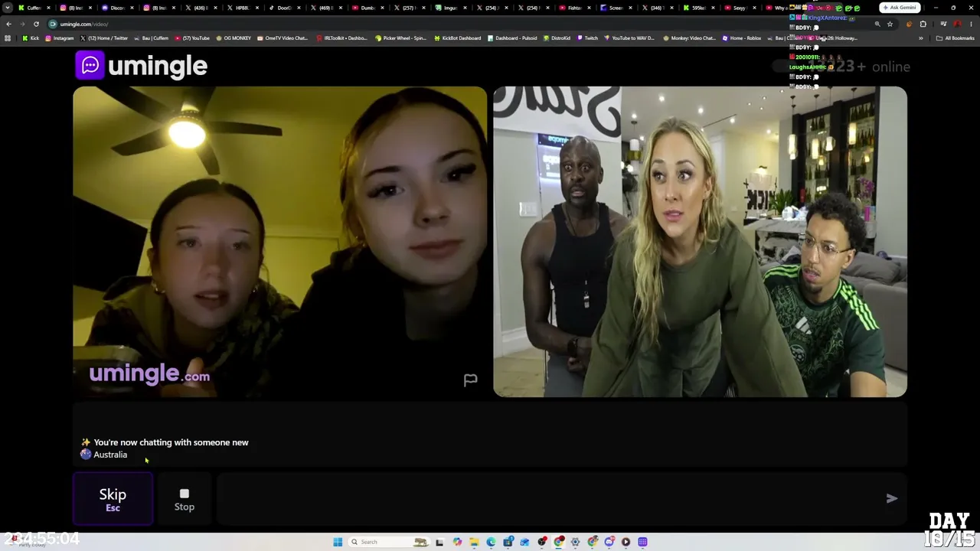Switch to the Discord tab
980x551 pixels.
pos(117,8)
